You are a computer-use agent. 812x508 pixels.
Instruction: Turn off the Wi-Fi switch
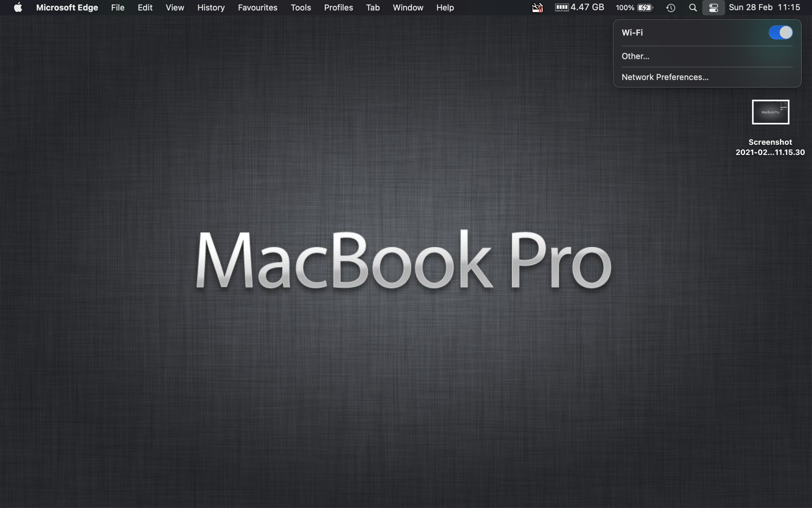point(780,33)
